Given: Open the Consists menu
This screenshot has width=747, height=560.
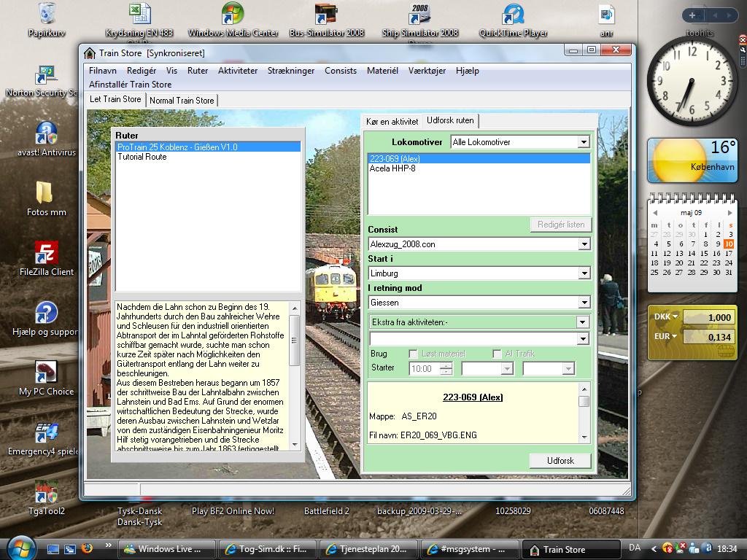Looking at the screenshot, I should tap(341, 71).
